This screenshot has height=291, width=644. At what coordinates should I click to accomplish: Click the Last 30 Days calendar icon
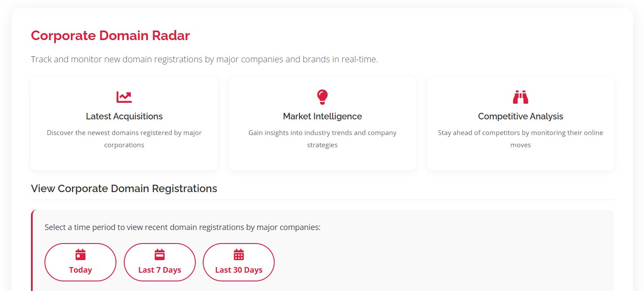(x=239, y=254)
